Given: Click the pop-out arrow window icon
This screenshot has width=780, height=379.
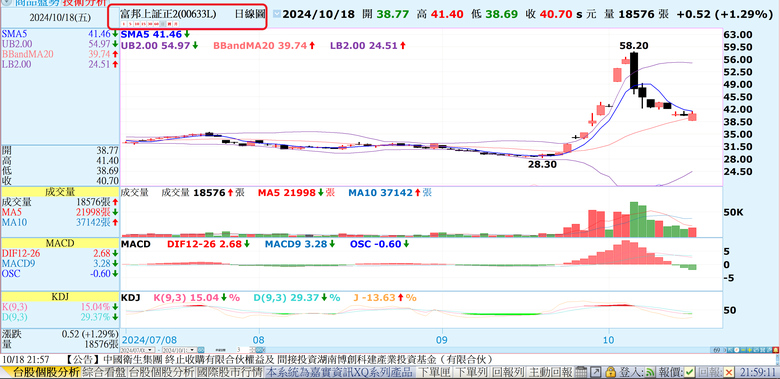Looking at the screenshot, I should coord(595,372).
